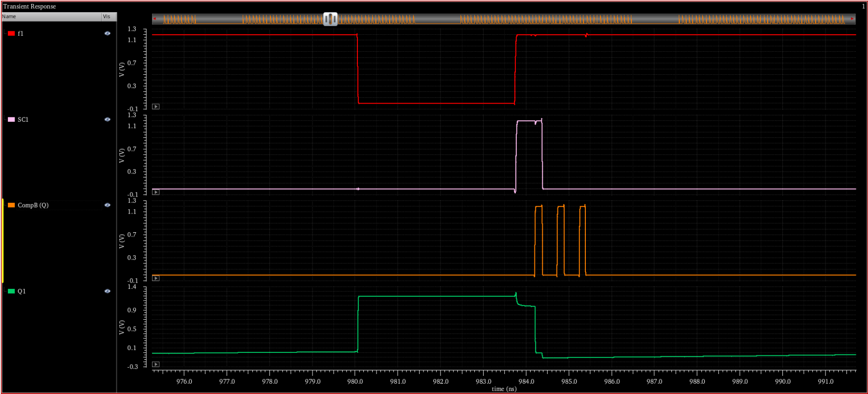The height and width of the screenshot is (394, 868).
Task: Toggle visibility eye for f1 trace
Action: pyautogui.click(x=108, y=33)
